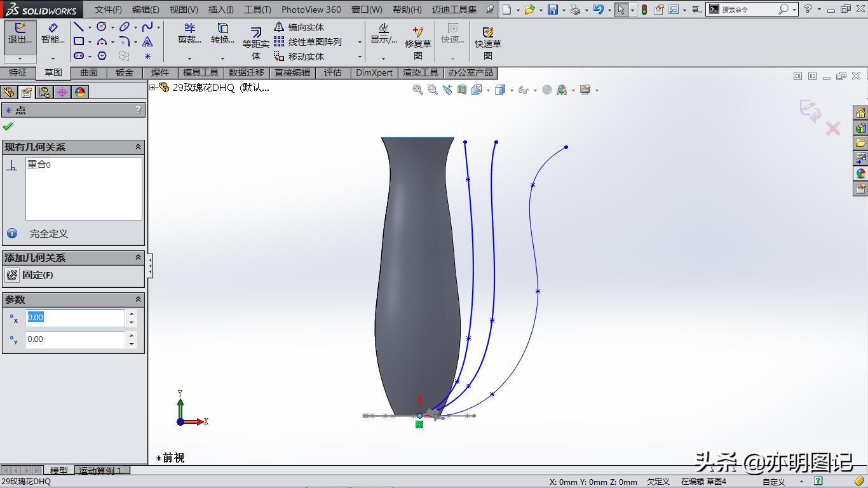Collapse the 现有几何关系 section

[139, 147]
